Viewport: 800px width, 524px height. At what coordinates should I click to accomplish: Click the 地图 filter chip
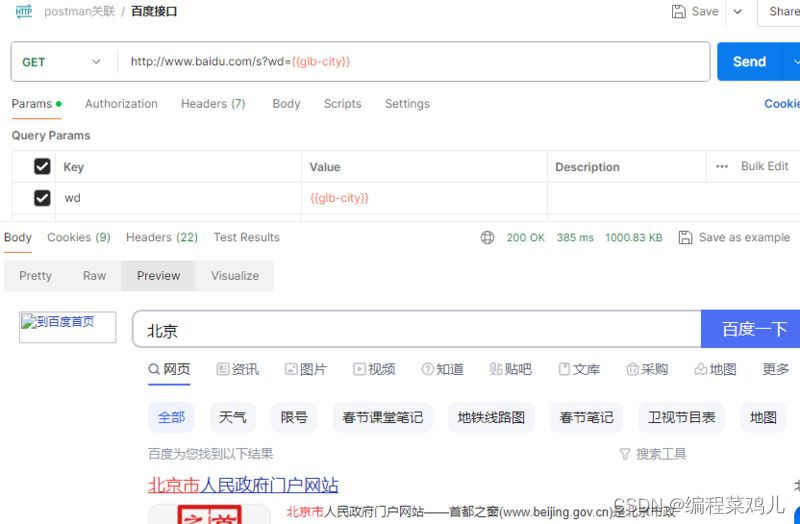pyautogui.click(x=763, y=417)
